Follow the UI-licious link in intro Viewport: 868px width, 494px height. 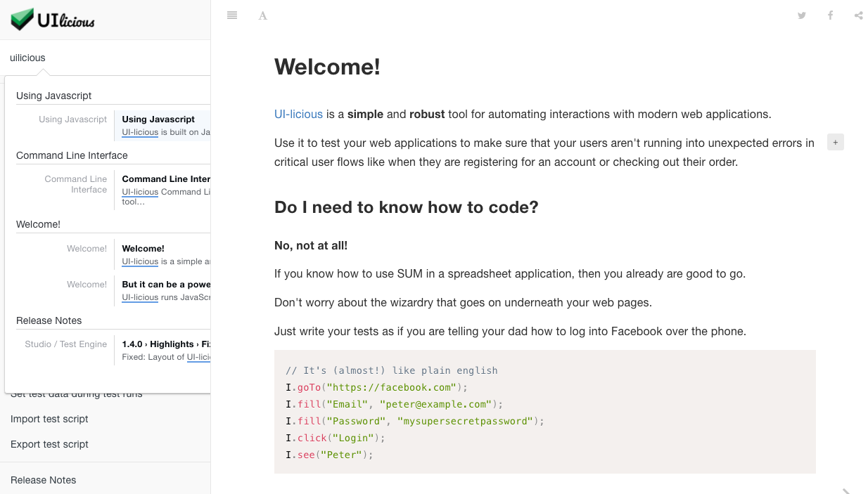click(298, 114)
